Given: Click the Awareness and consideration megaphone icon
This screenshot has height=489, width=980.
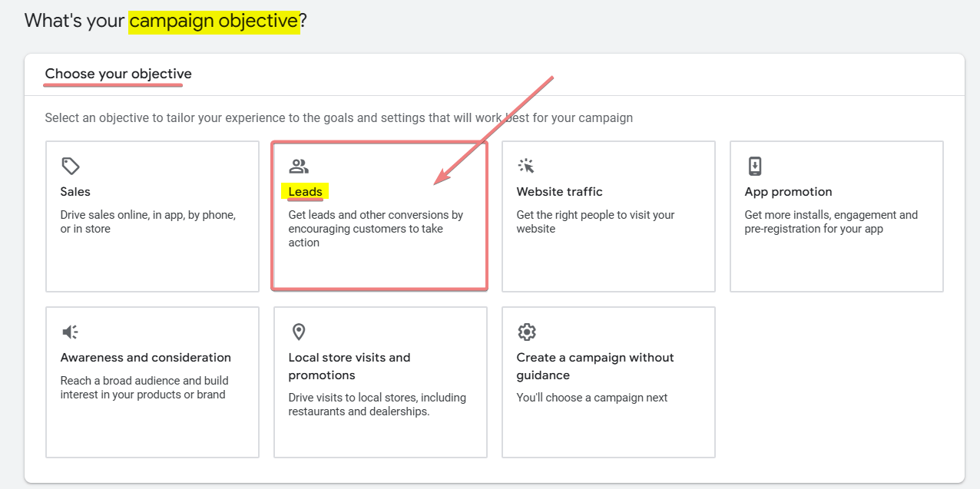Looking at the screenshot, I should (x=69, y=332).
